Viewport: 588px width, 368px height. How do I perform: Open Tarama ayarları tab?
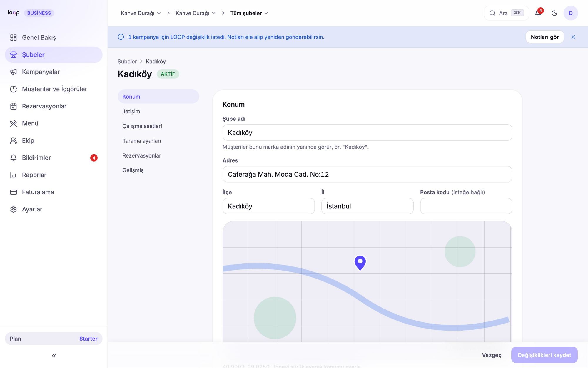[x=158, y=141]
